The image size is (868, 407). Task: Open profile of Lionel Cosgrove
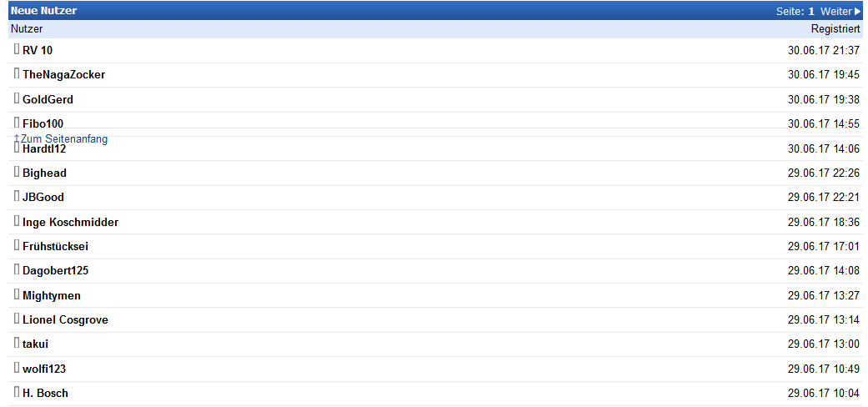click(65, 320)
